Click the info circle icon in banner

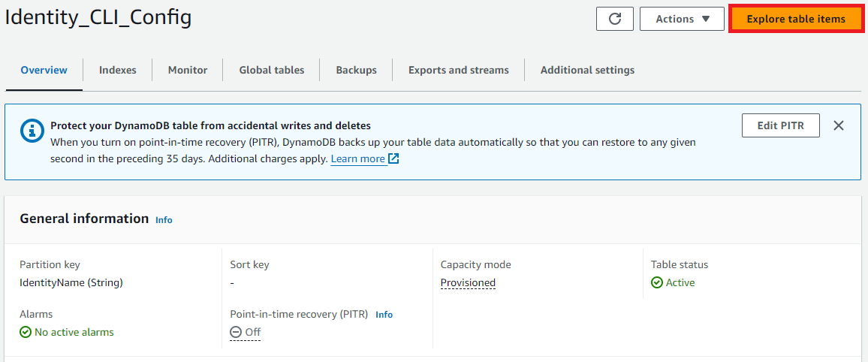point(31,131)
